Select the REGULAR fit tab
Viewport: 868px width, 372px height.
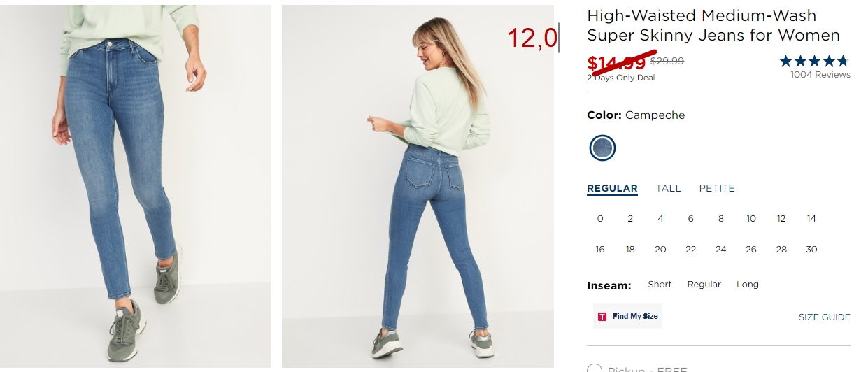pyautogui.click(x=612, y=188)
